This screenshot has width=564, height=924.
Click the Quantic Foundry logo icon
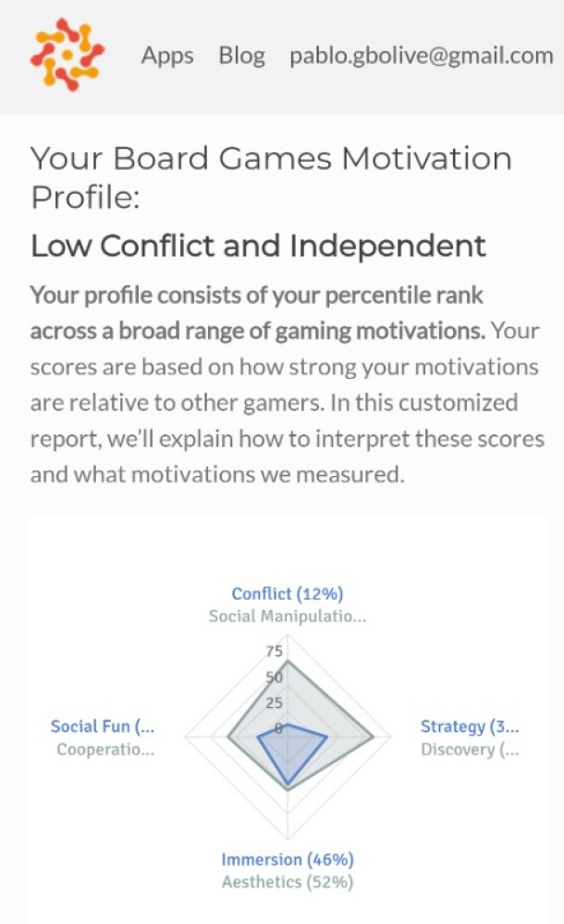[x=67, y=55]
